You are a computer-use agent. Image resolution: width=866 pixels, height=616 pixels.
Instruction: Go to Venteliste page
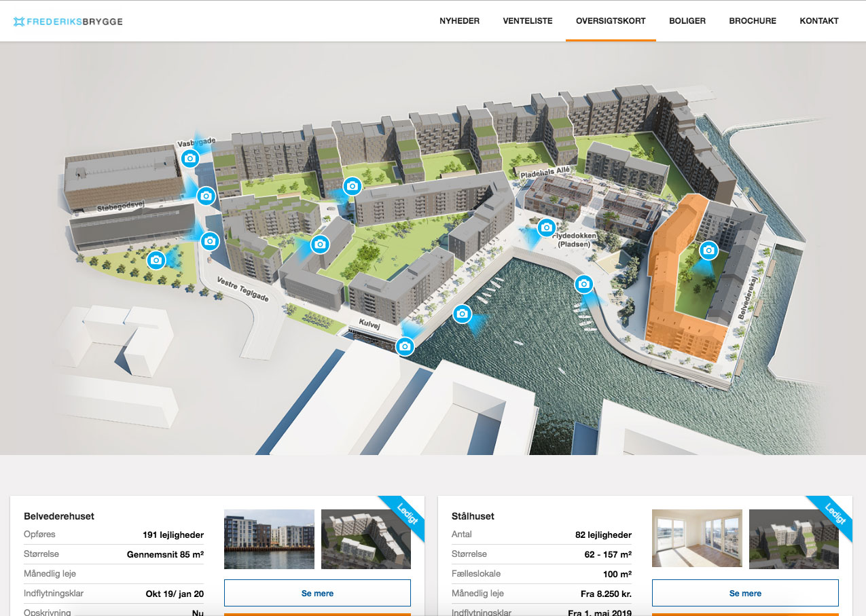click(528, 21)
